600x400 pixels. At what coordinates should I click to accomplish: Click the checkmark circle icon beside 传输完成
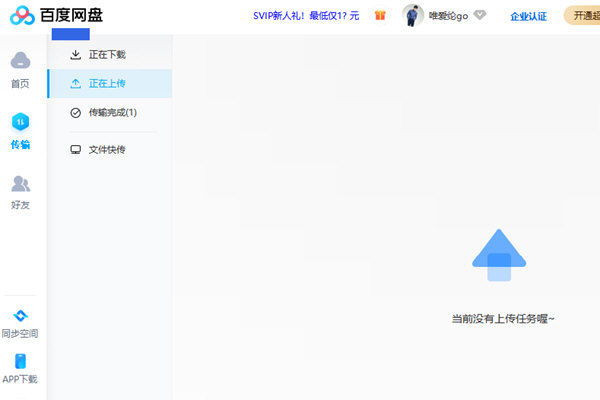[75, 113]
